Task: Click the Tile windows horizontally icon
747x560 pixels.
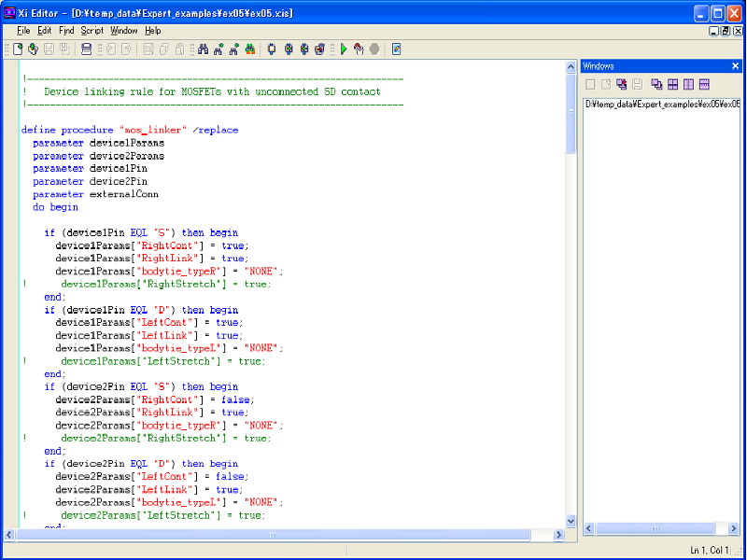Action: 704,84
